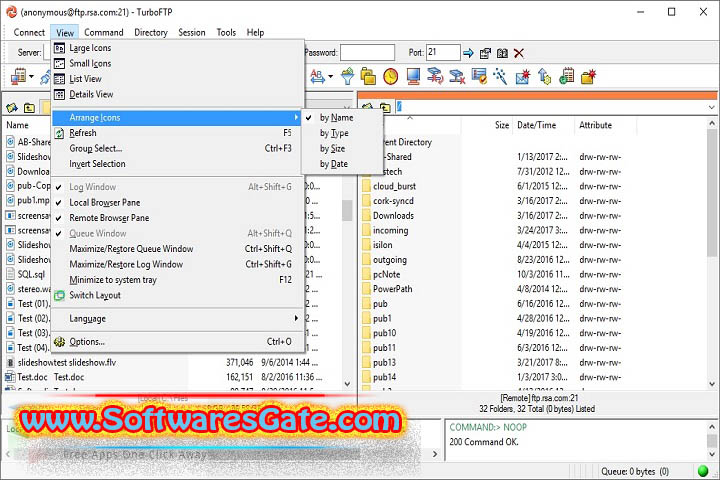Switch to Details View
This screenshot has width=720, height=480.
coord(177,94)
